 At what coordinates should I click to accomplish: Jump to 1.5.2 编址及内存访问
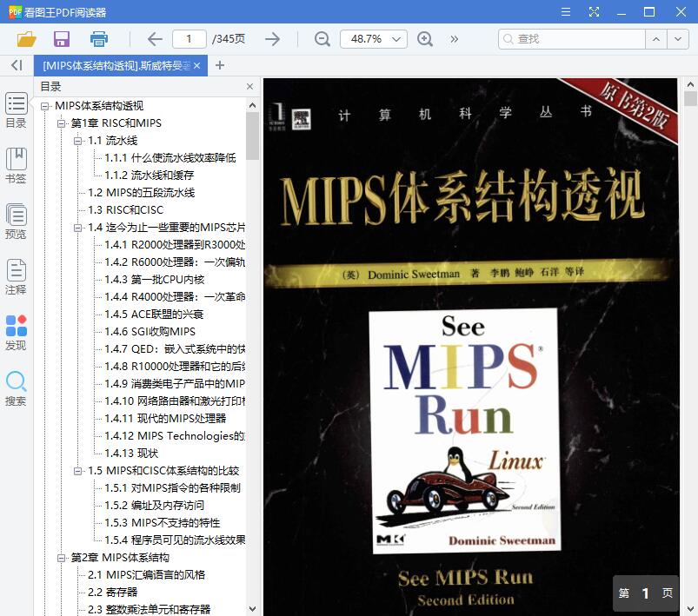[155, 505]
